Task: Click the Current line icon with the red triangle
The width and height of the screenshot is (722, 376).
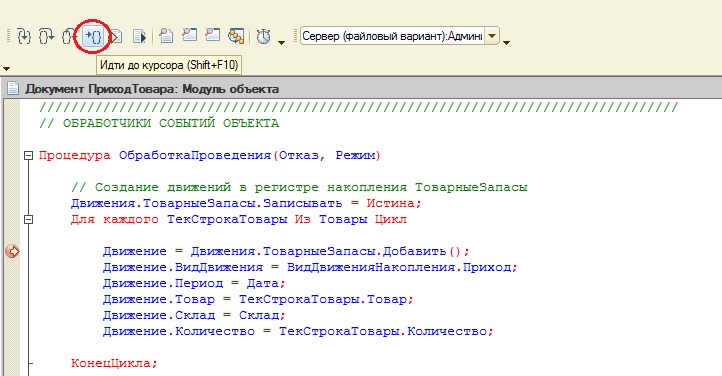Action: point(117,36)
